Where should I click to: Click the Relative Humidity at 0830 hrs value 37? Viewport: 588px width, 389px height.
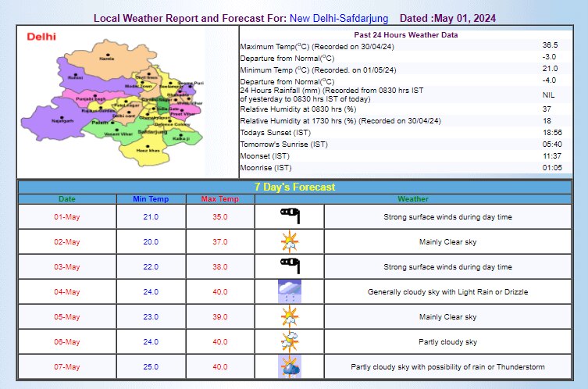click(x=547, y=109)
